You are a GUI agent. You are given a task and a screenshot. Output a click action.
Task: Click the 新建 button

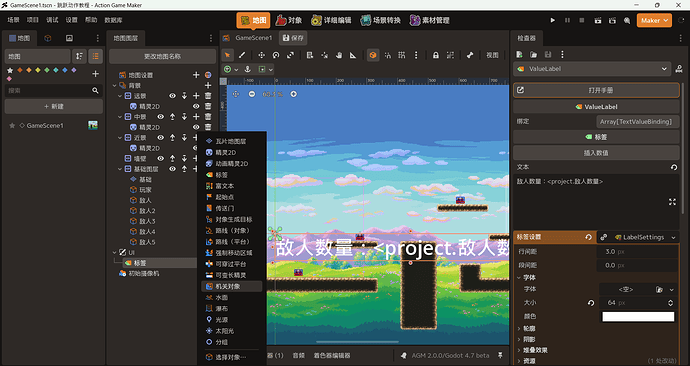coord(54,106)
